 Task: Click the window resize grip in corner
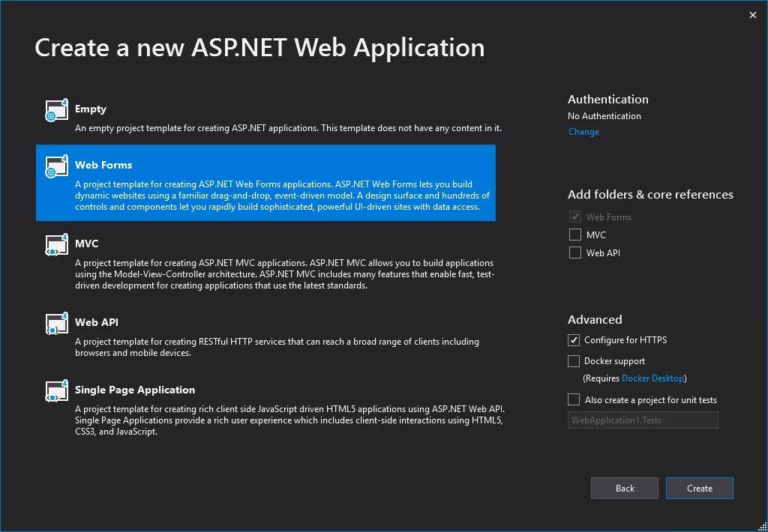(x=762, y=526)
